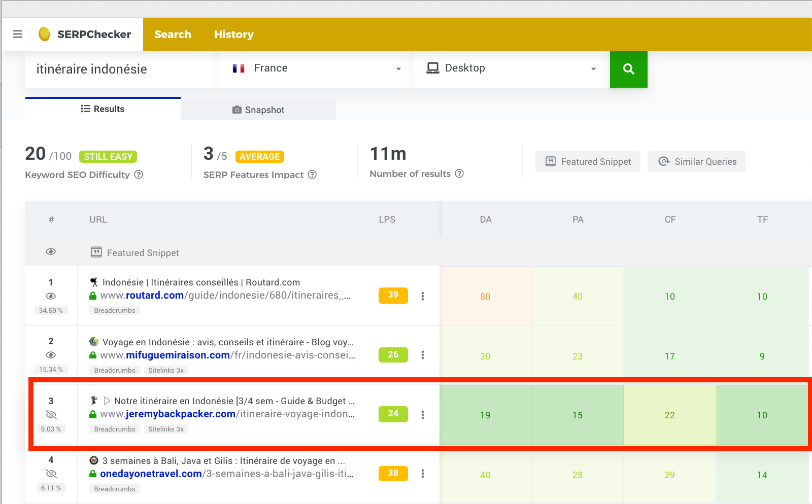Click the Similar Queries button
The width and height of the screenshot is (812, 504).
point(697,161)
